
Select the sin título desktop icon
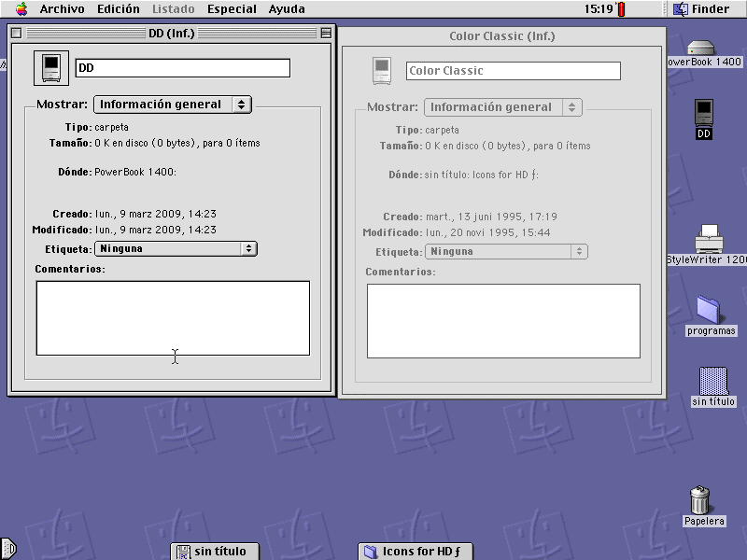coord(713,381)
